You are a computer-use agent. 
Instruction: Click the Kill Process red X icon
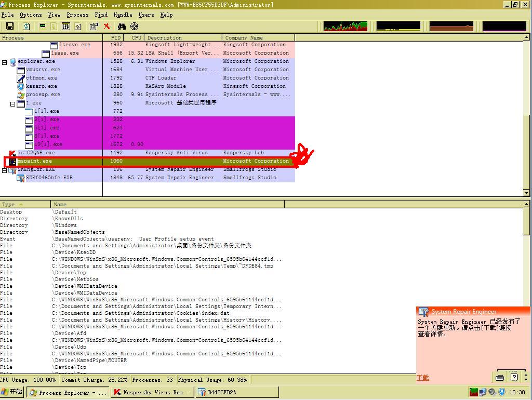[x=107, y=26]
